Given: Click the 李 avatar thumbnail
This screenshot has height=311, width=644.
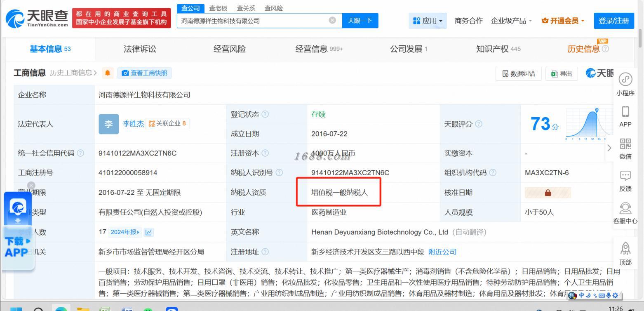Looking at the screenshot, I should (x=109, y=124).
